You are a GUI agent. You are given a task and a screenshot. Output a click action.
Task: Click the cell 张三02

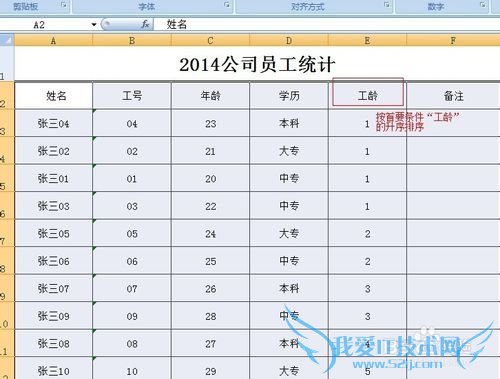[53, 151]
